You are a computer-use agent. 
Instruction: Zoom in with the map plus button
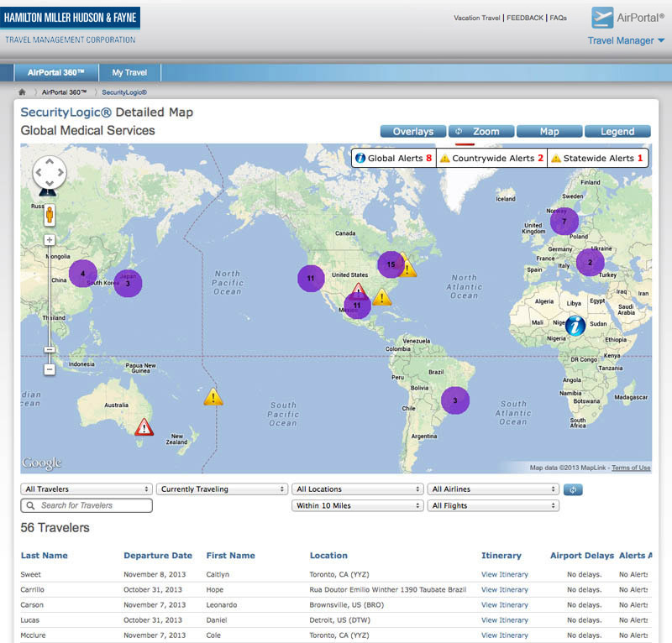50,240
